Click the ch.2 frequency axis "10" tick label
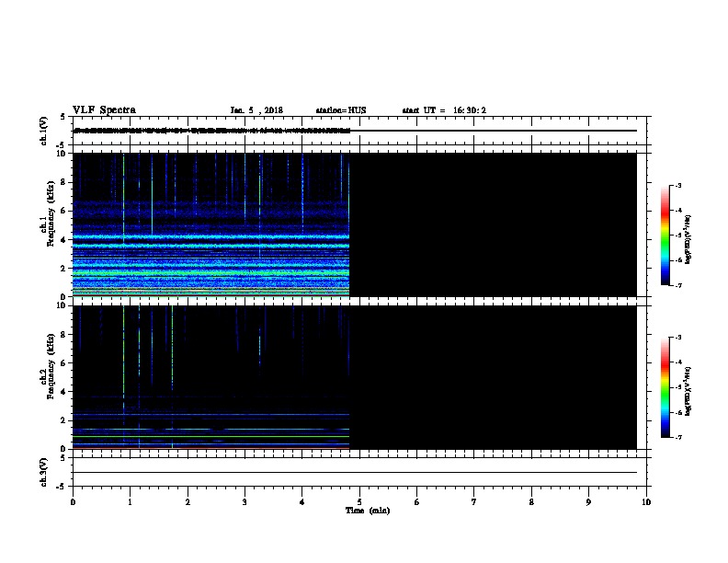The width and height of the screenshot is (728, 563). pyautogui.click(x=62, y=305)
